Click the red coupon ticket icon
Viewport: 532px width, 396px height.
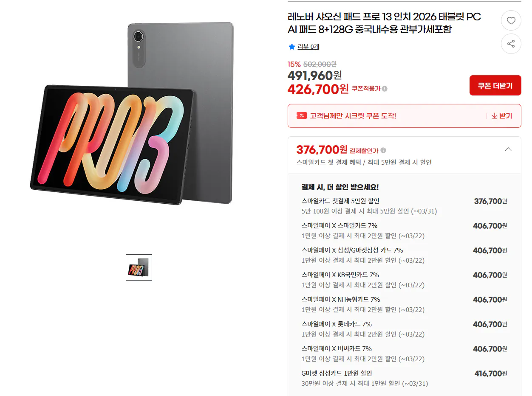[x=301, y=116]
